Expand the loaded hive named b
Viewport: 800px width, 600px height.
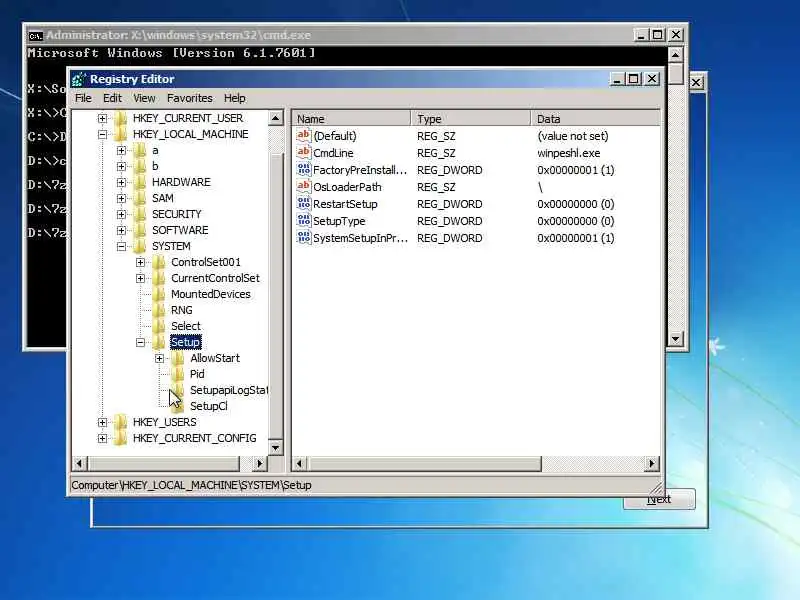point(121,166)
